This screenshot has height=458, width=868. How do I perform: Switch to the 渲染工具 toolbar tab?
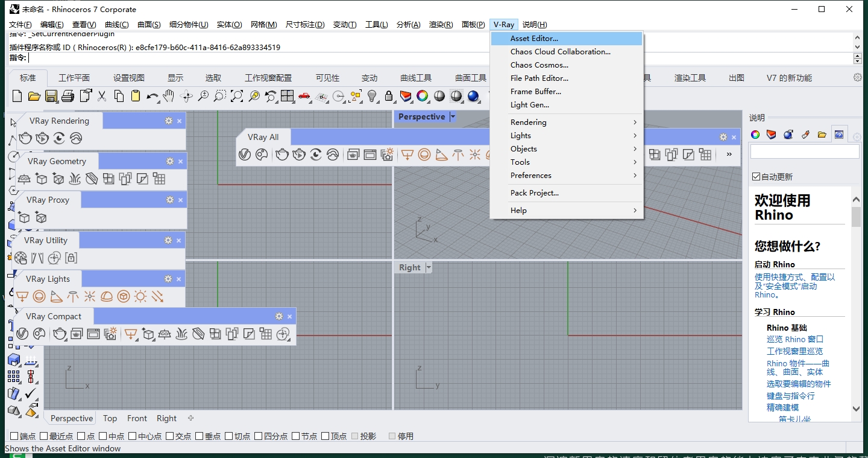690,77
